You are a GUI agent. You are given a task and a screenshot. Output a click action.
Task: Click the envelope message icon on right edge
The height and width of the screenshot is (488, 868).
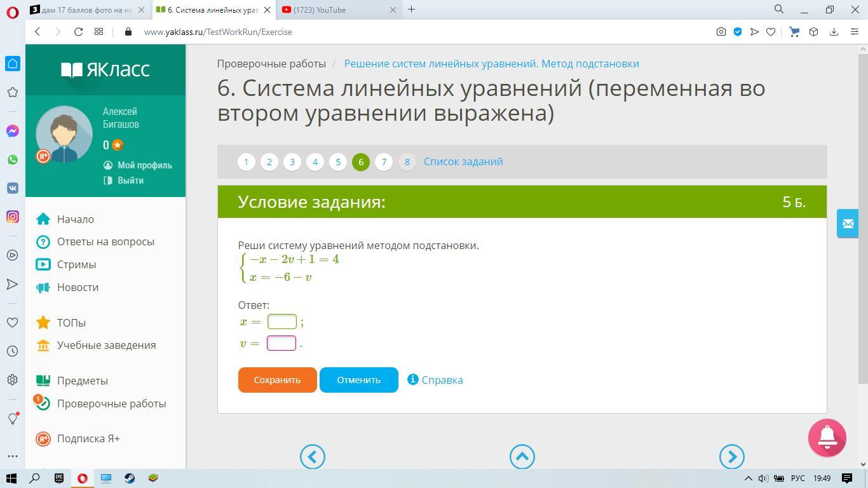[848, 224]
